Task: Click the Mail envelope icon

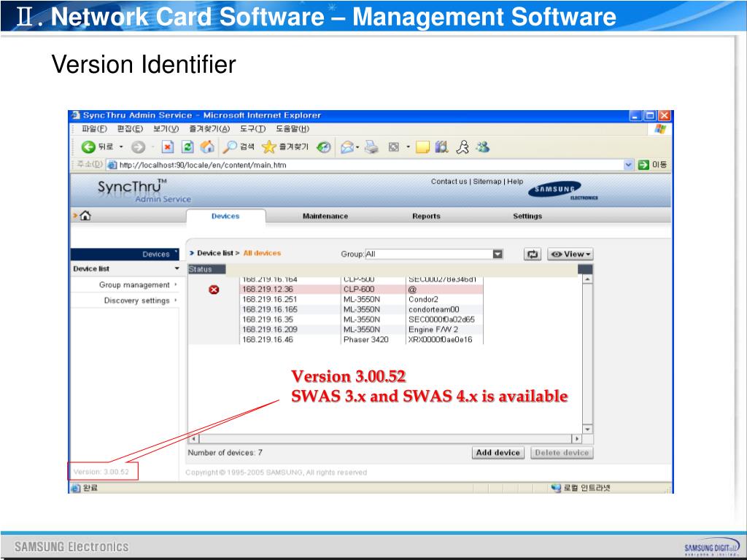Action: [x=347, y=147]
